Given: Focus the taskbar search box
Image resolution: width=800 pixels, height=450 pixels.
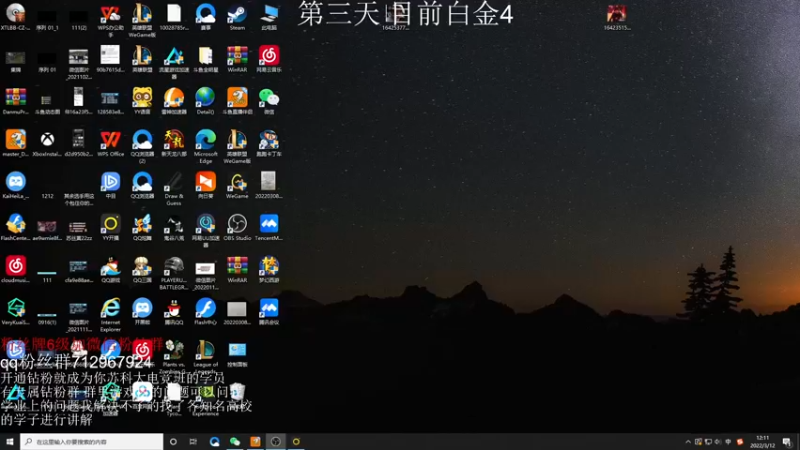Looking at the screenshot, I should tap(92, 441).
